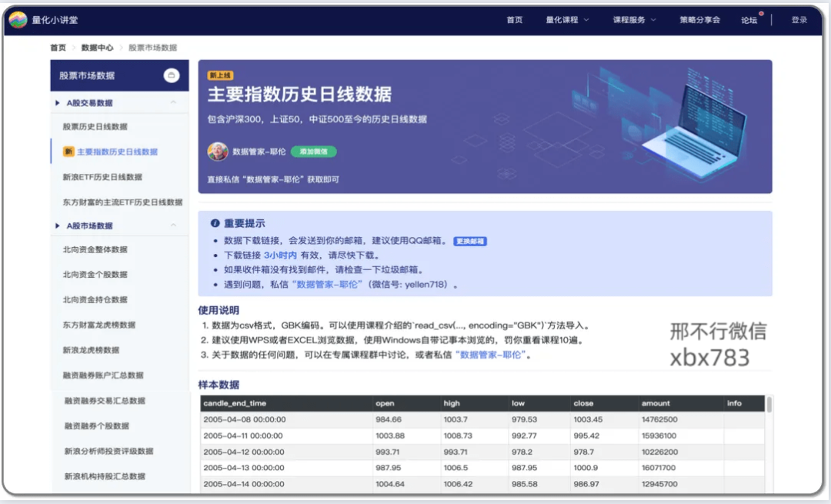Click 数据中心 breadcrumb link
Viewport: 831px width, 504px height.
point(97,48)
